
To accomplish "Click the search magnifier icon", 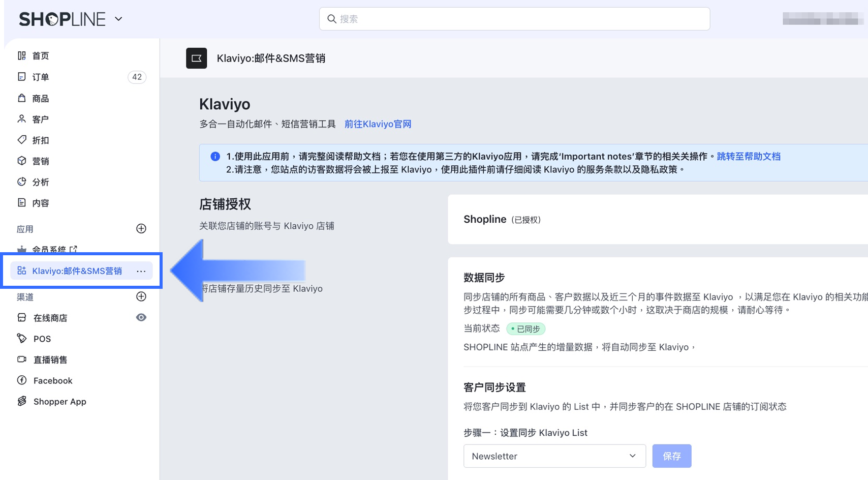I will (x=332, y=19).
